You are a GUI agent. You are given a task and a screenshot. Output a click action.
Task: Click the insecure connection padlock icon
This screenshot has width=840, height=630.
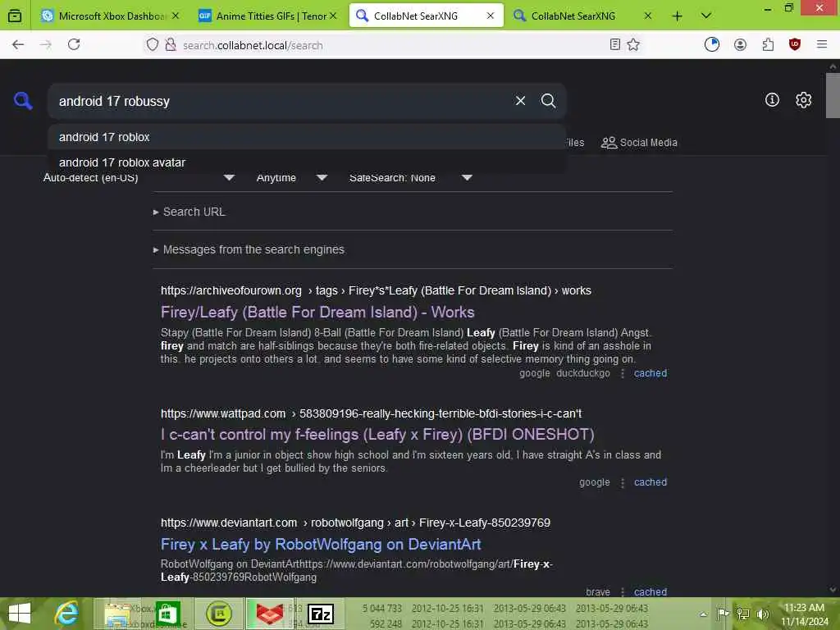pyautogui.click(x=171, y=44)
